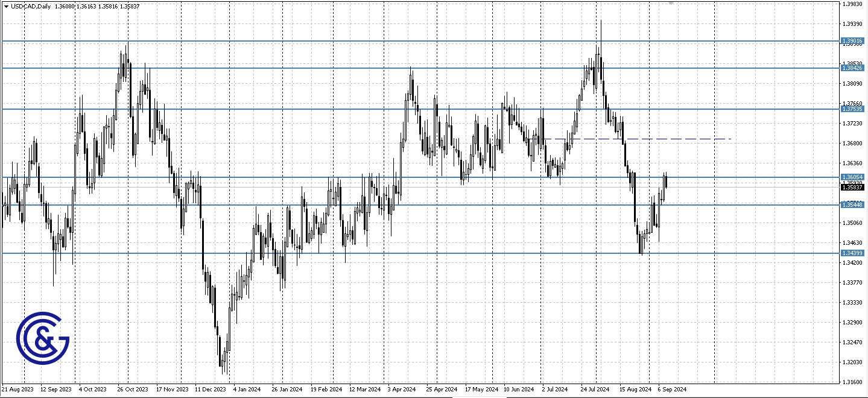Select the 1.36054 support level tag
Viewport: 868px width, 398px height.
852,177
